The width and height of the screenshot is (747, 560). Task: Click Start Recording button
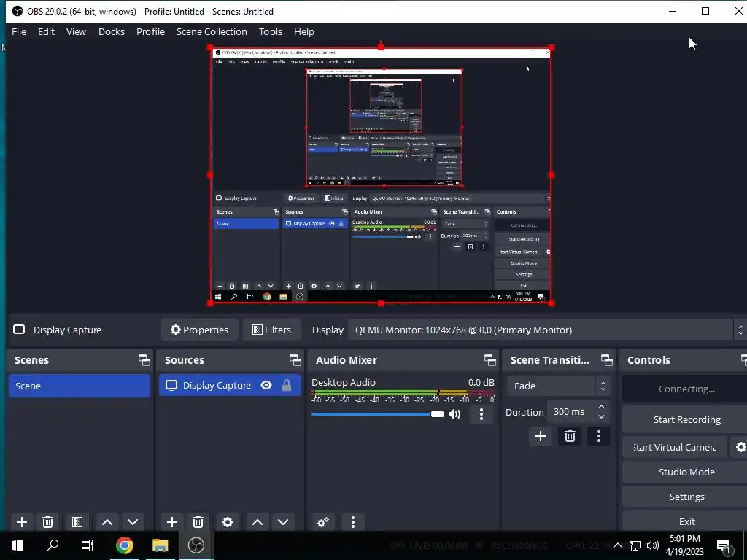pyautogui.click(x=686, y=419)
